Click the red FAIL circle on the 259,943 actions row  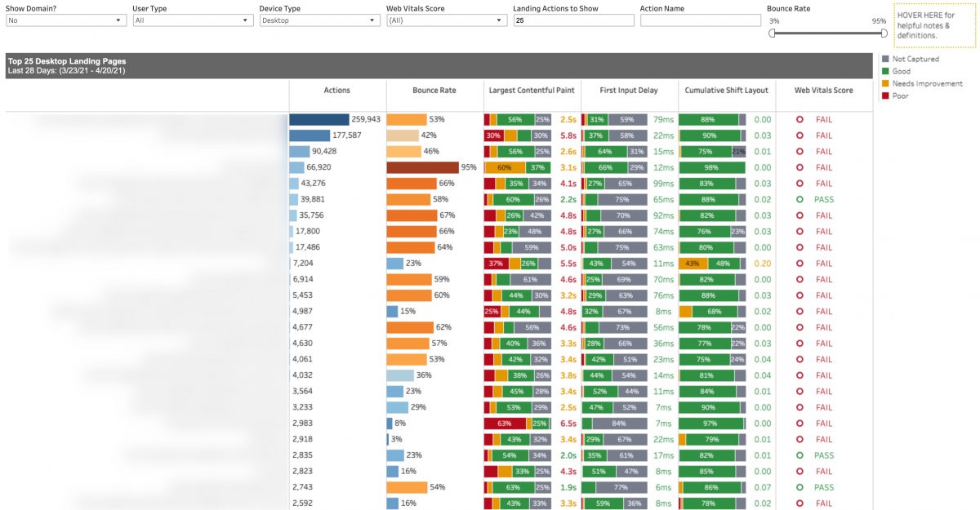[800, 119]
